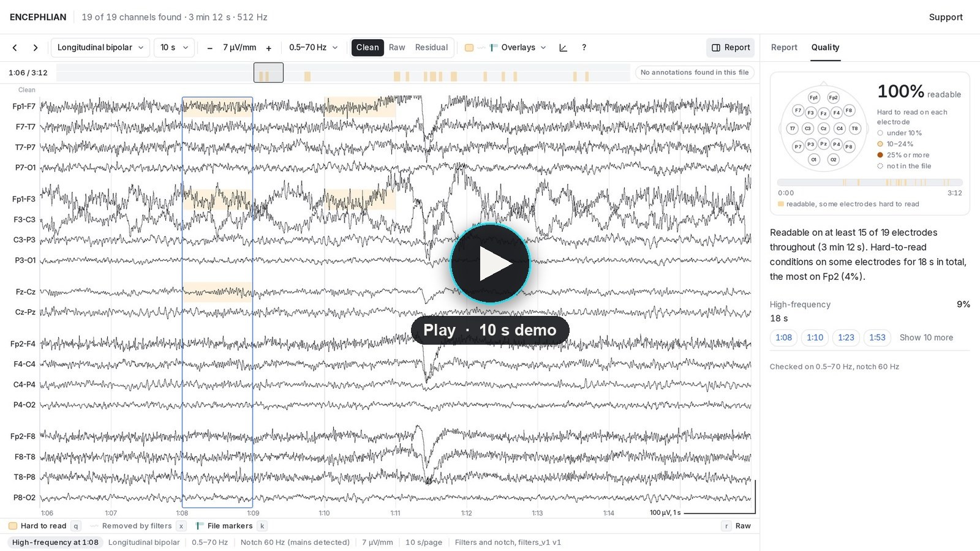The image size is (980, 551).
Task: Click the High-frequency at 1:08 status chip
Action: [x=55, y=542]
